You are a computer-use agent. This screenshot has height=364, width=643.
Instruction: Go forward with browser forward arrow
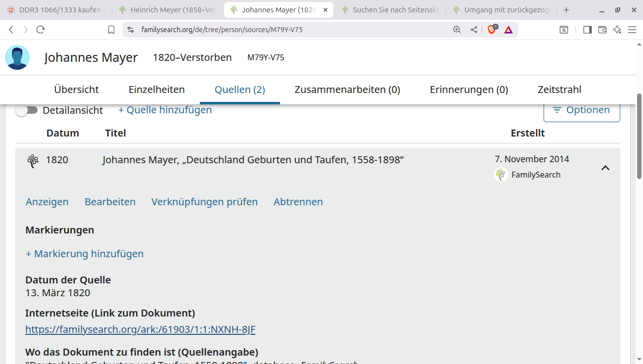click(26, 30)
